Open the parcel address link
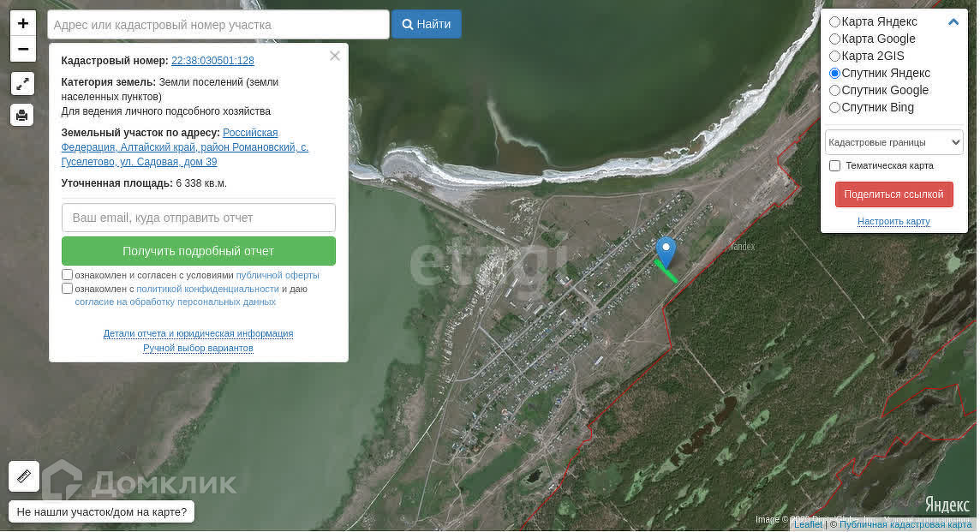 tap(185, 146)
